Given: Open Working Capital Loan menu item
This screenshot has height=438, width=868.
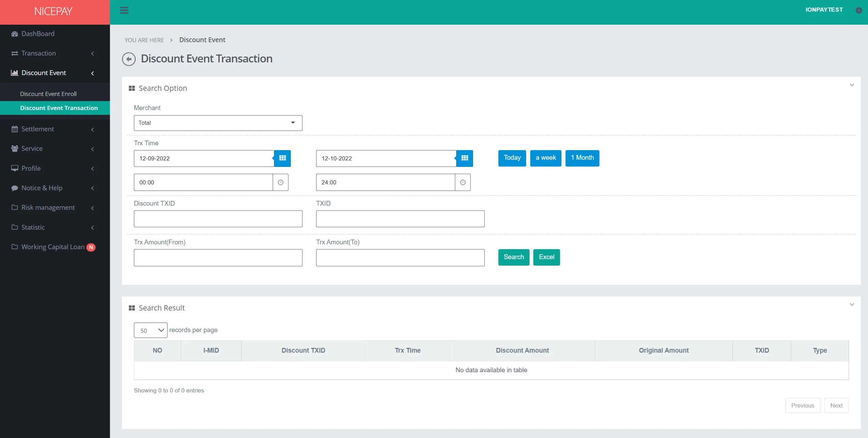Looking at the screenshot, I should [x=53, y=247].
